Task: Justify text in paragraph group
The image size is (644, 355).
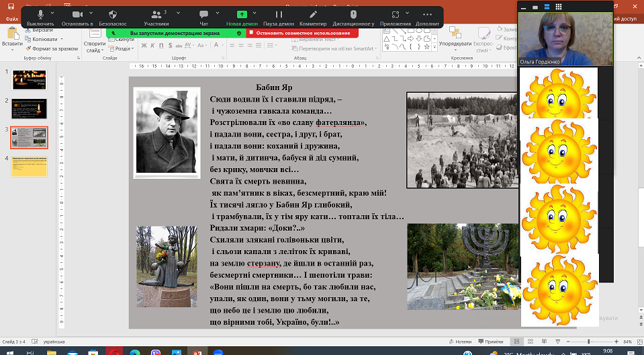Action: tap(259, 45)
